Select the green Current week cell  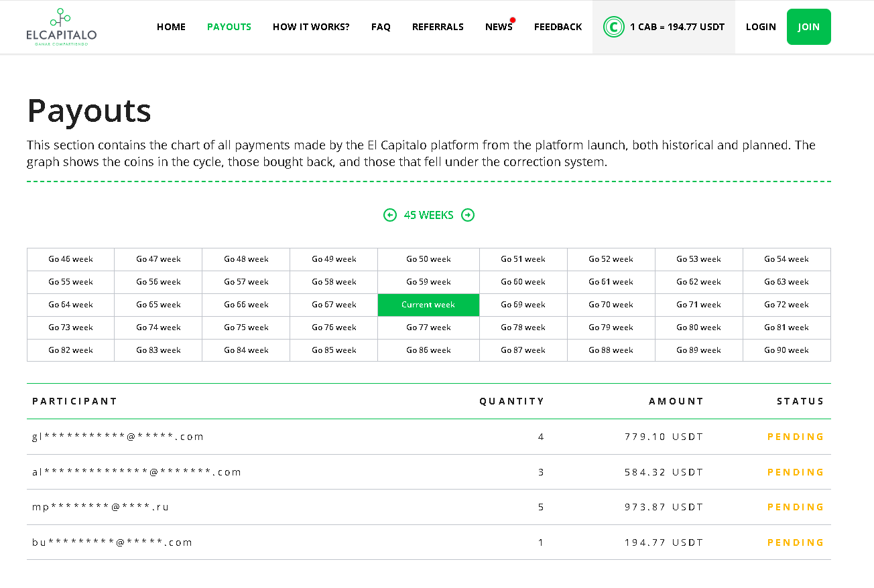[x=428, y=305]
